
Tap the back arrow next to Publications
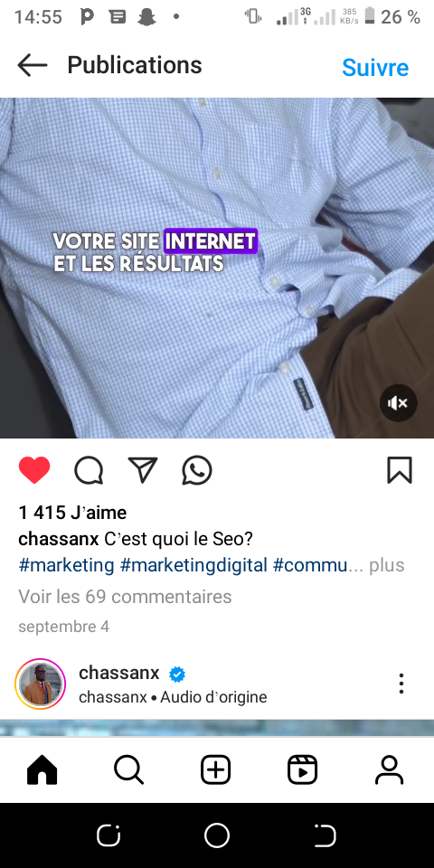click(x=33, y=66)
